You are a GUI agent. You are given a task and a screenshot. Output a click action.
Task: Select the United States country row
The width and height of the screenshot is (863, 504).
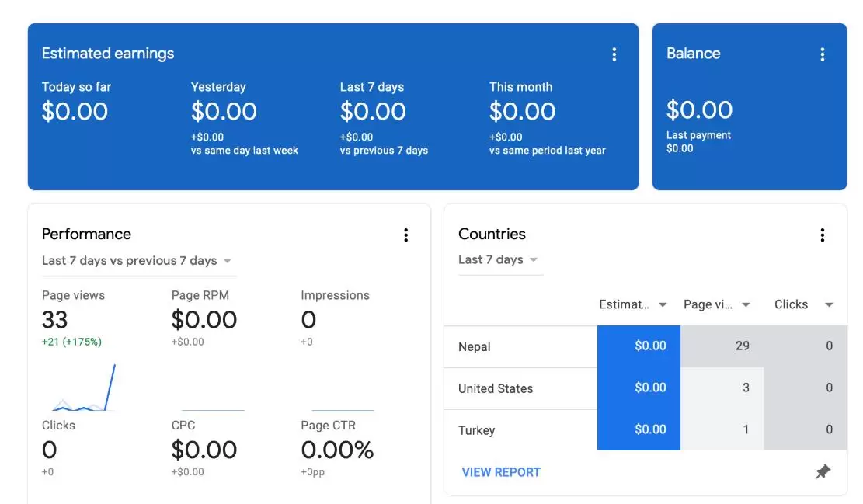646,388
